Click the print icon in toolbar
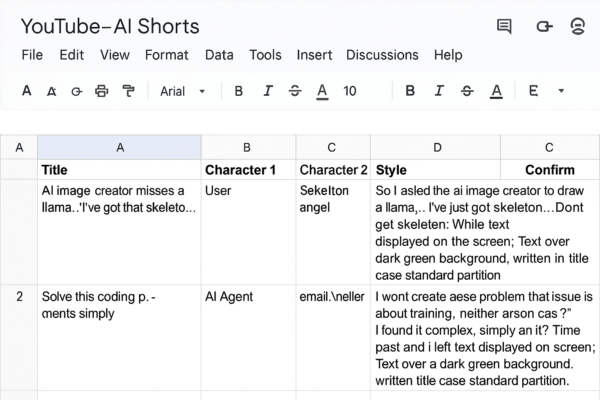The width and height of the screenshot is (600, 400). tap(101, 91)
